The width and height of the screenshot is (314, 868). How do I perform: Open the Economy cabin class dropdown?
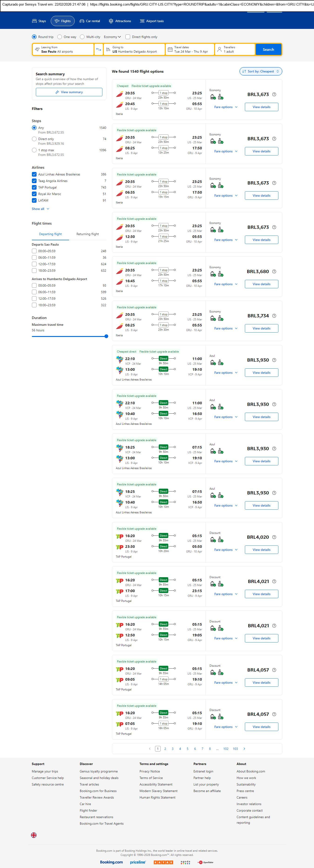tap(112, 37)
